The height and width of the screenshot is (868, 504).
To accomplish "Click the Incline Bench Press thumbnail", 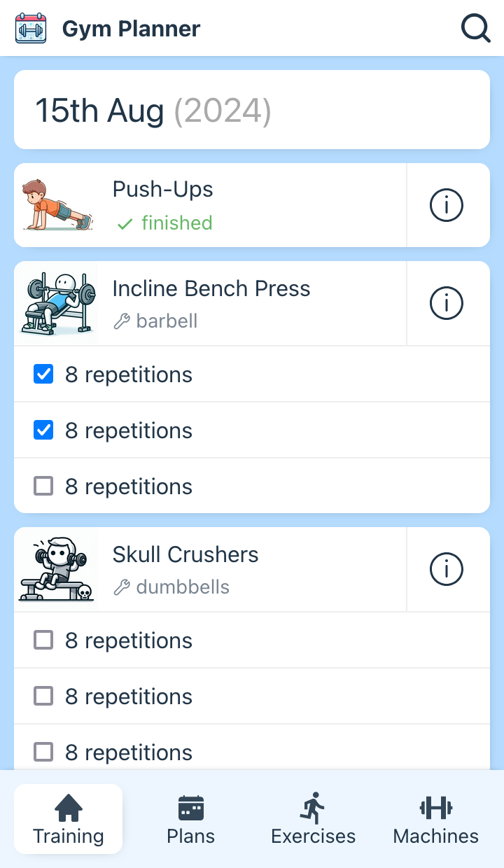I will (x=56, y=304).
